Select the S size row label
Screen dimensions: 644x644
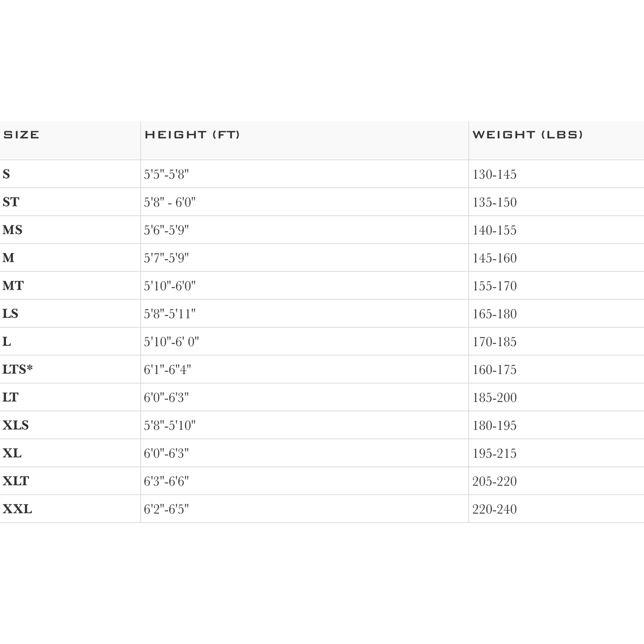coord(6,174)
